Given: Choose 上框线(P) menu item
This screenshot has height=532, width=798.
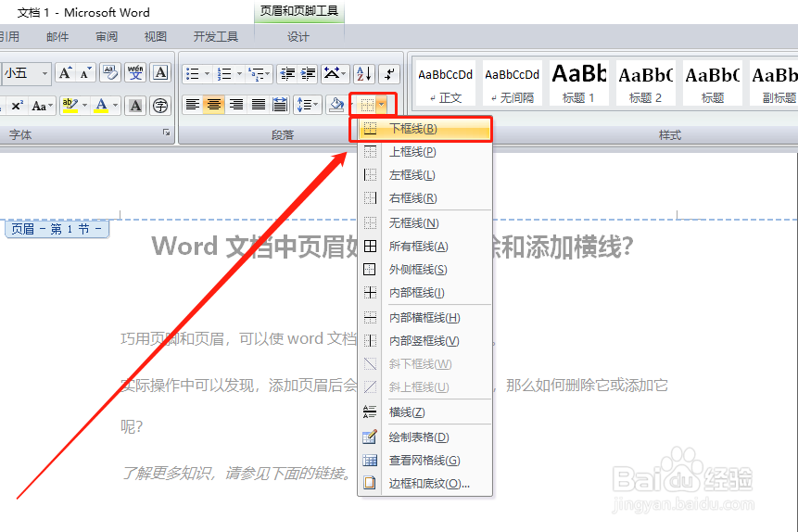Looking at the screenshot, I should click(424, 152).
